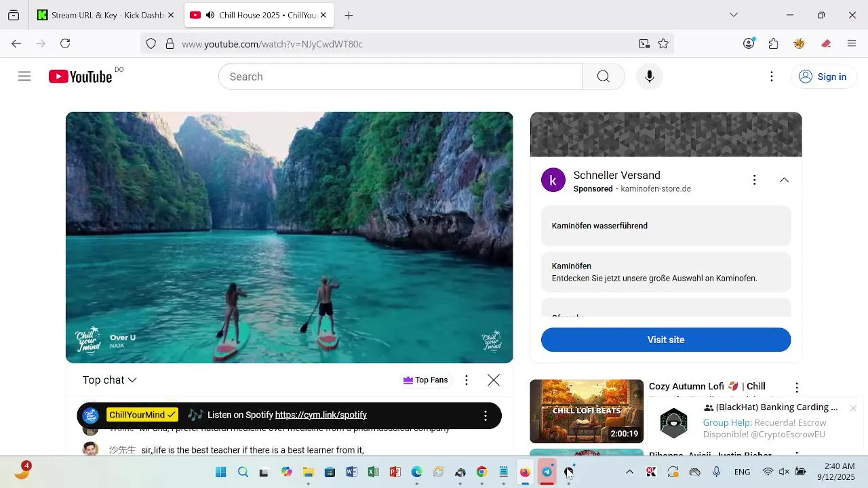868x488 pixels.
Task: Open the YouTube guide hamburger menu
Action: (24, 77)
